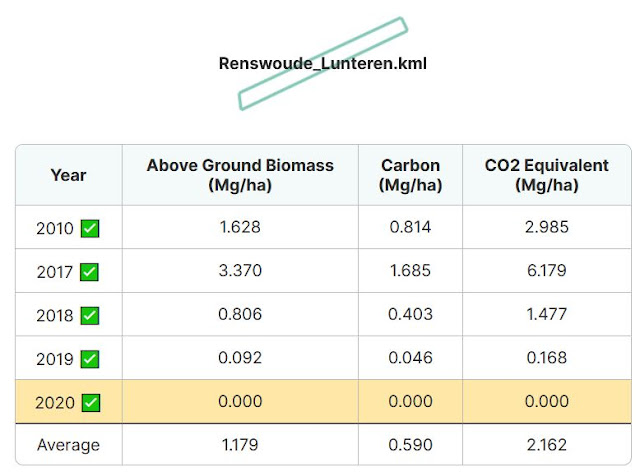Select the Renswoude_Lunteren.kml file title
This screenshot has height=472, width=640.
pos(322,63)
